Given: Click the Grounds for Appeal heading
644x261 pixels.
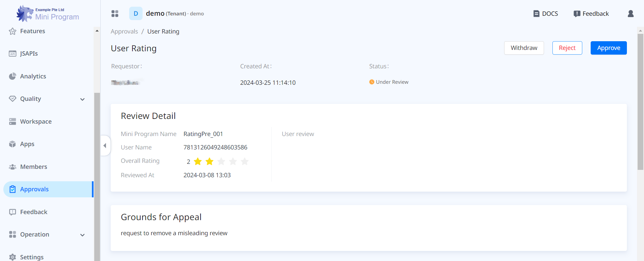Looking at the screenshot, I should 161,217.
